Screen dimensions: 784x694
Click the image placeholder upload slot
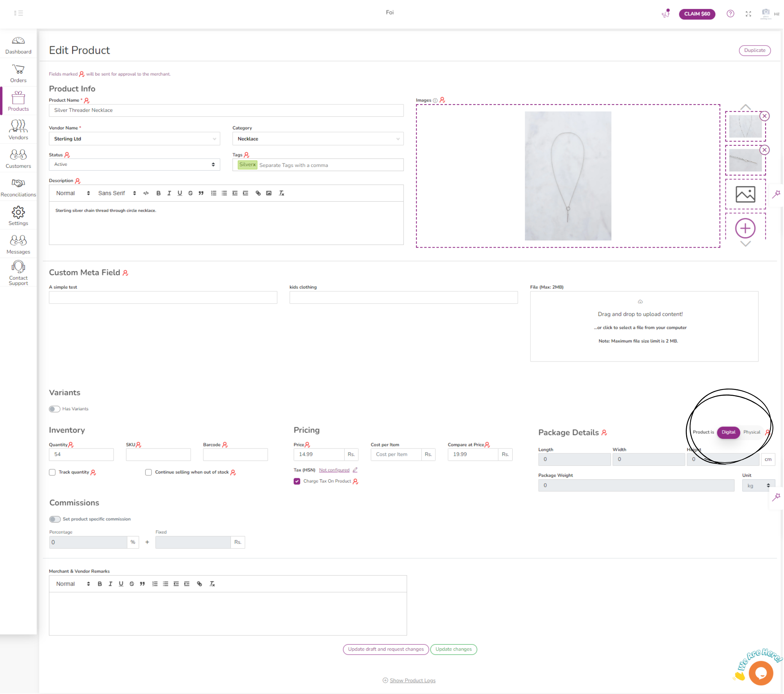pos(745,194)
